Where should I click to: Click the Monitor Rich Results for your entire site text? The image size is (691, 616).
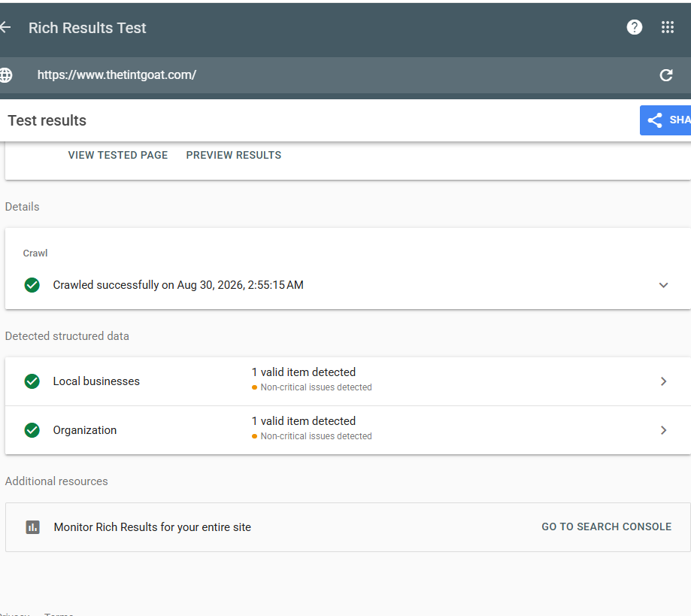(152, 527)
